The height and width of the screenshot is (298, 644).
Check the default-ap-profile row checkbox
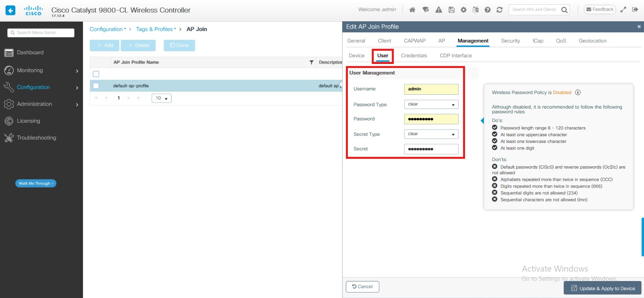(96, 86)
